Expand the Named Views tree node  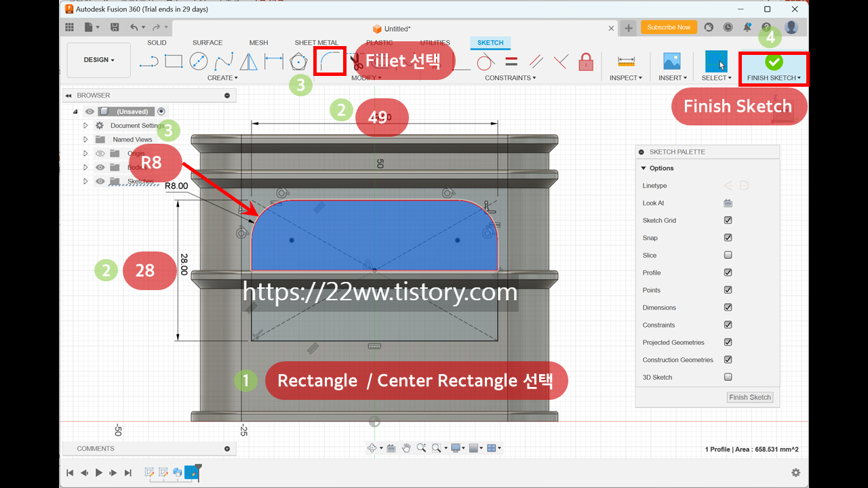[x=85, y=140]
